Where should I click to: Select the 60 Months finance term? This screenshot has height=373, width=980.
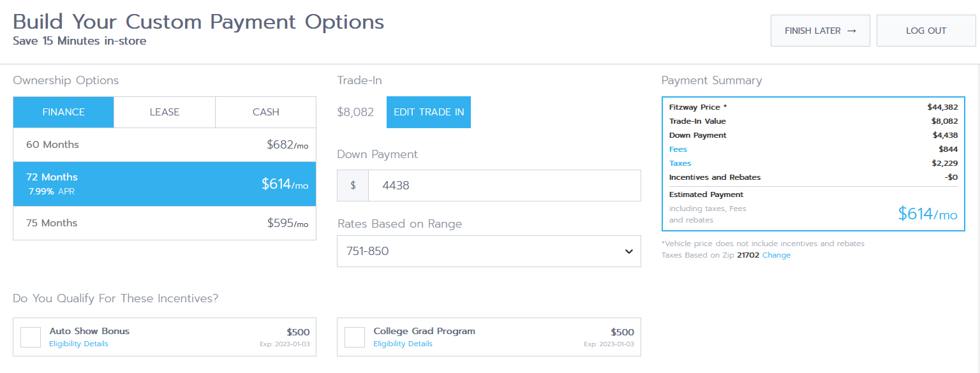(x=165, y=145)
